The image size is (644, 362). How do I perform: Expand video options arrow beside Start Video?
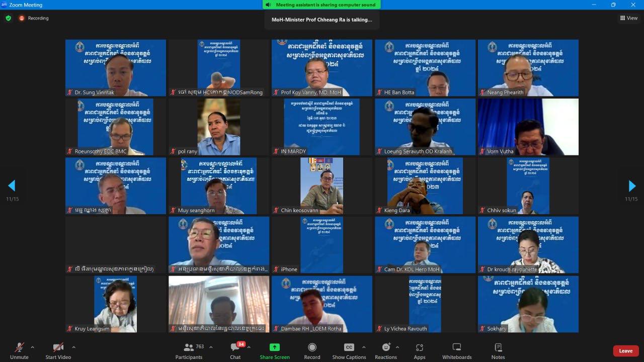point(74,347)
